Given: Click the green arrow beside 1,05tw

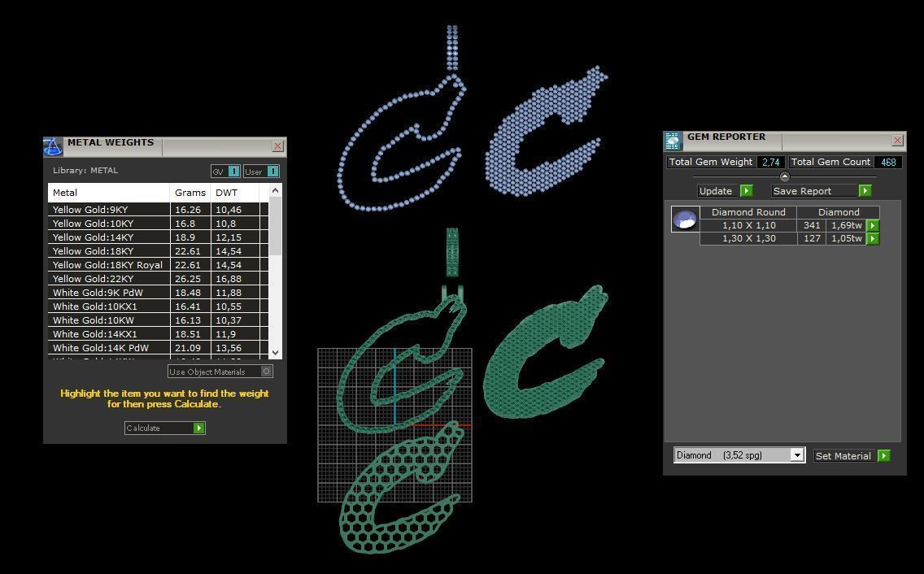Looking at the screenshot, I should (873, 239).
